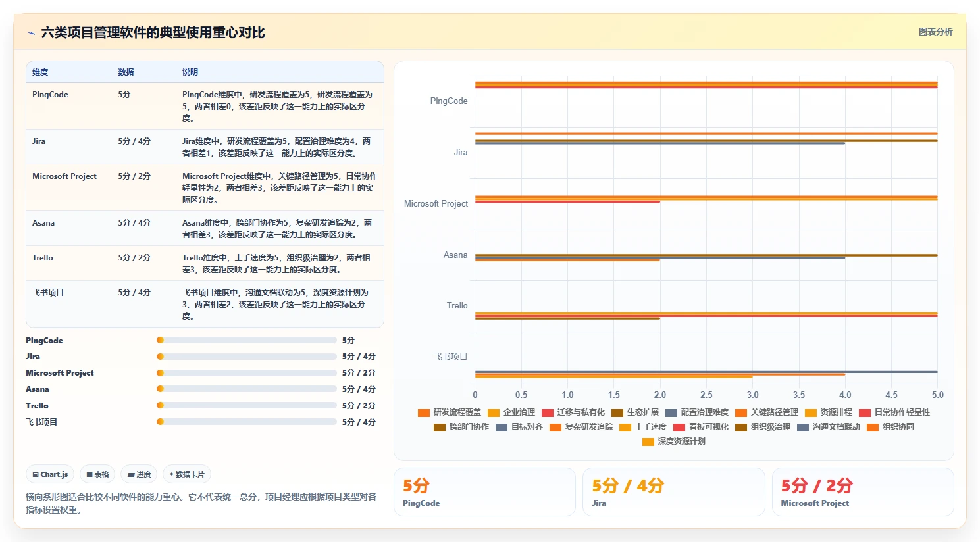Click the Microsoft Project chart axis label
This screenshot has height=542, width=980.
pyautogui.click(x=436, y=204)
